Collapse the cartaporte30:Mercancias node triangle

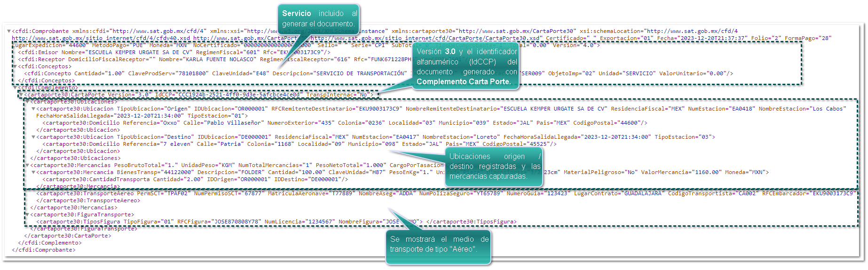click(27, 166)
